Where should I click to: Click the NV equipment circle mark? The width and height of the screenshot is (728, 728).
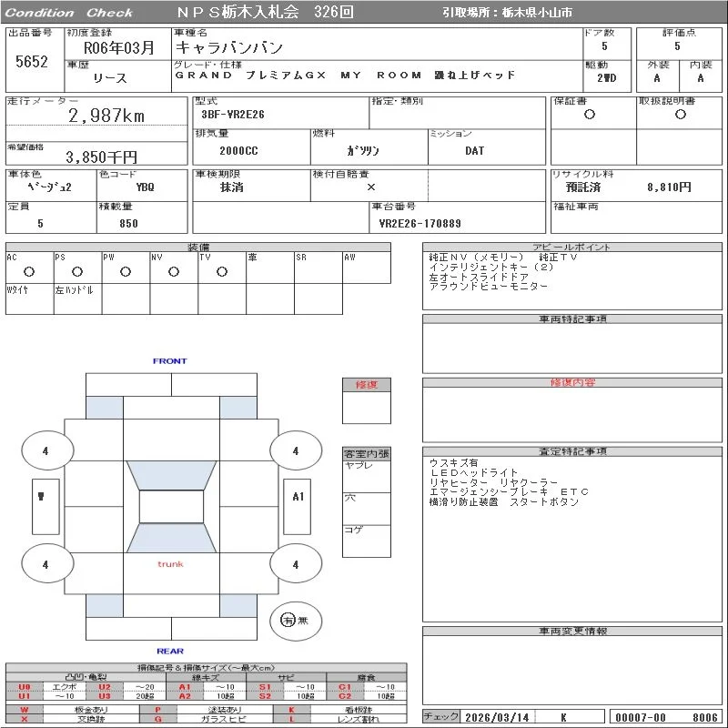(174, 271)
